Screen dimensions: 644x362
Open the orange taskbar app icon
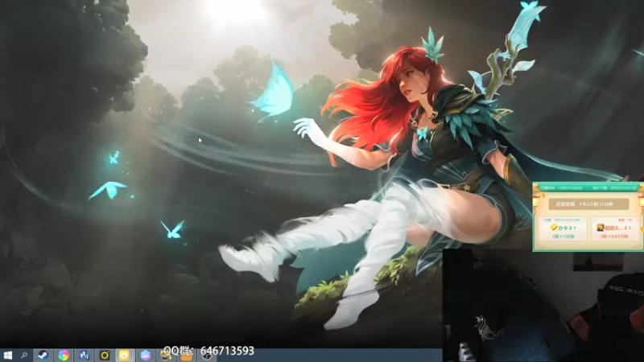[186, 356]
